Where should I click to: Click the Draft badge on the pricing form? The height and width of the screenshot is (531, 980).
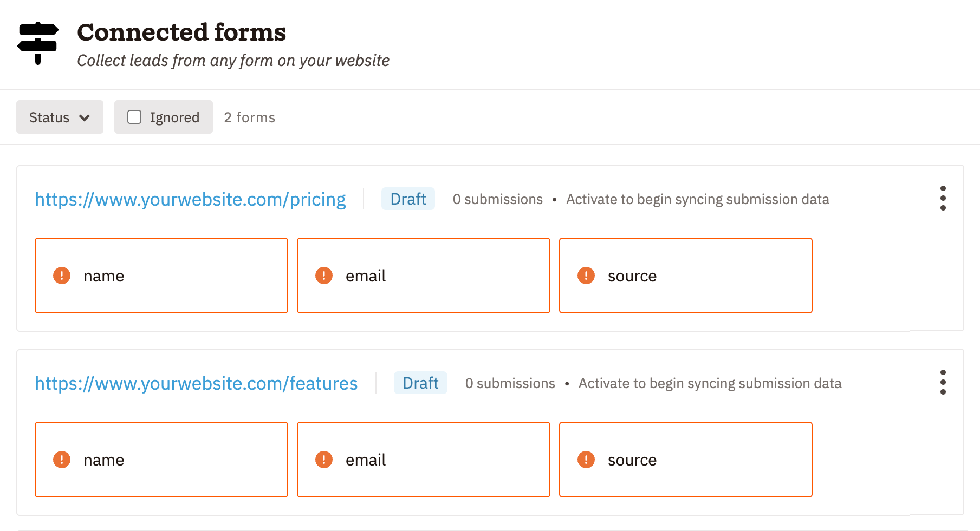point(408,199)
